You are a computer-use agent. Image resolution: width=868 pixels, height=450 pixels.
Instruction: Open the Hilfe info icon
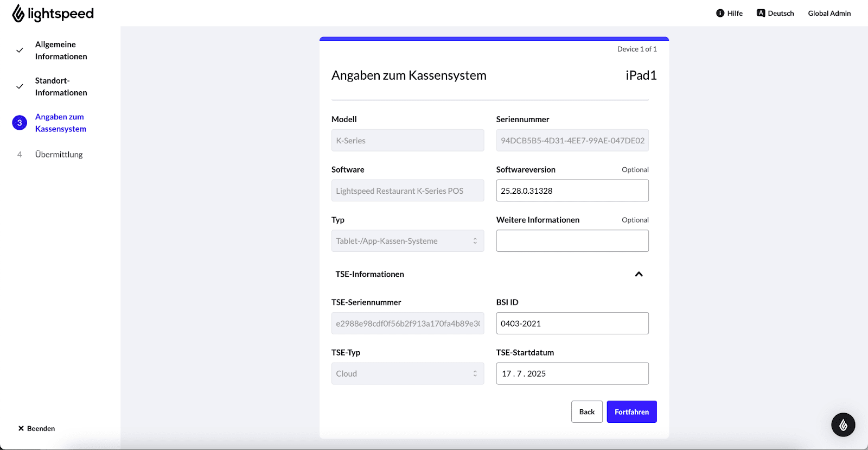click(x=720, y=13)
